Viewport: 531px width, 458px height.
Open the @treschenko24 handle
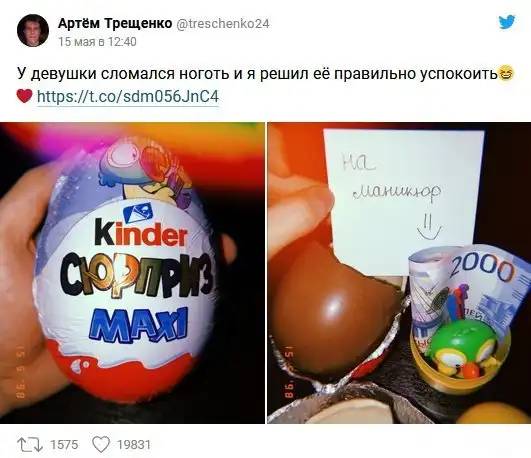(x=222, y=24)
